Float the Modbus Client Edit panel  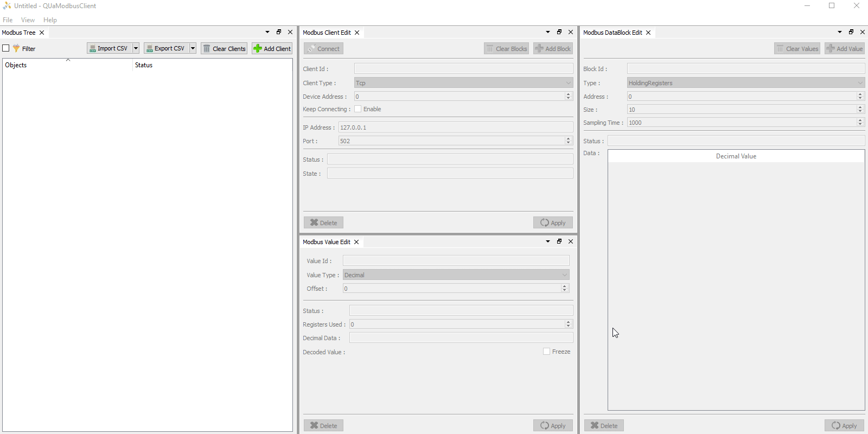click(559, 32)
